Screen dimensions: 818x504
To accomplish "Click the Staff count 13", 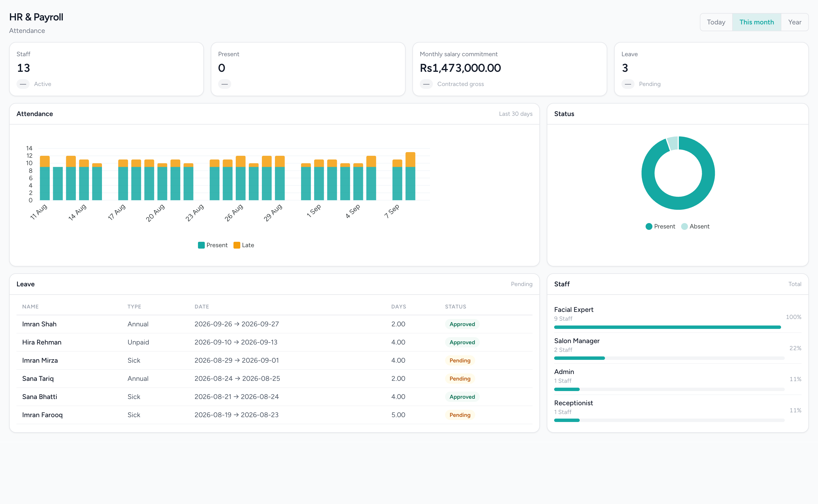I will click(x=24, y=68).
